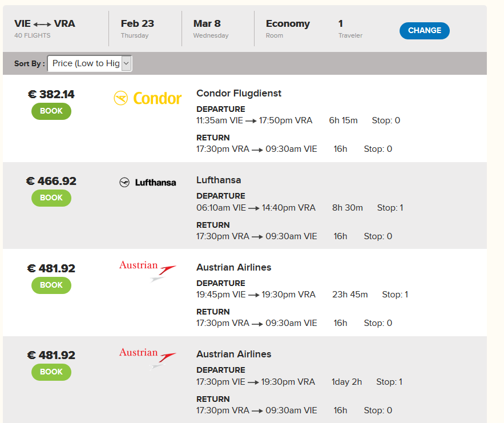Screen dimensions: 504x423
Task: Book the first Austrian Airlines €481.92 flight
Action: 51,285
